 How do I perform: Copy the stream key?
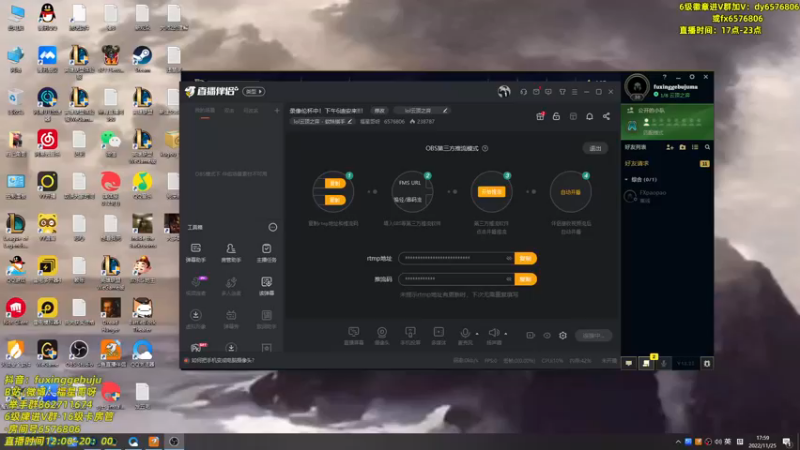point(526,279)
